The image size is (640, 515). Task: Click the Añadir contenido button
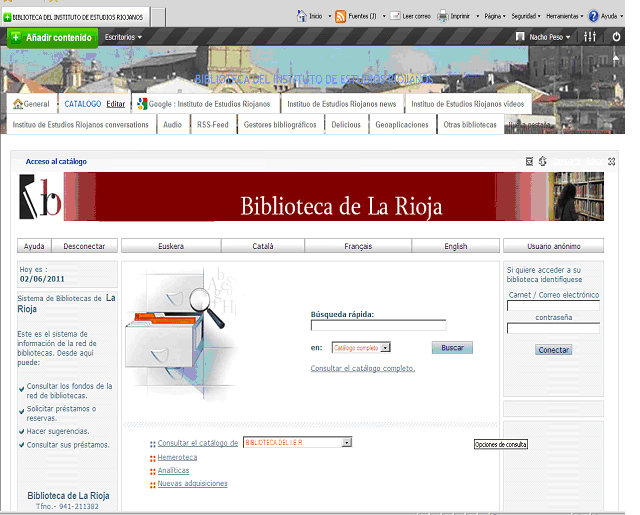[x=53, y=38]
